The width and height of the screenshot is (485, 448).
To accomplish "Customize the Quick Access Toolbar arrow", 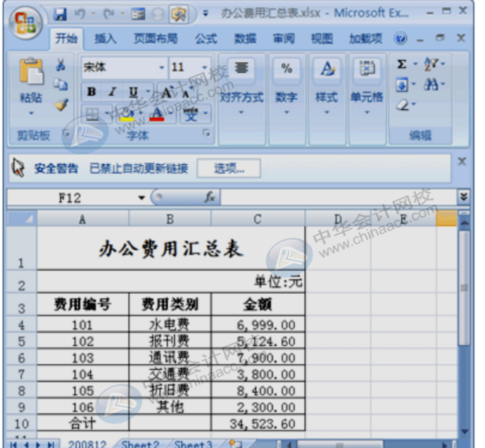I will (x=206, y=13).
